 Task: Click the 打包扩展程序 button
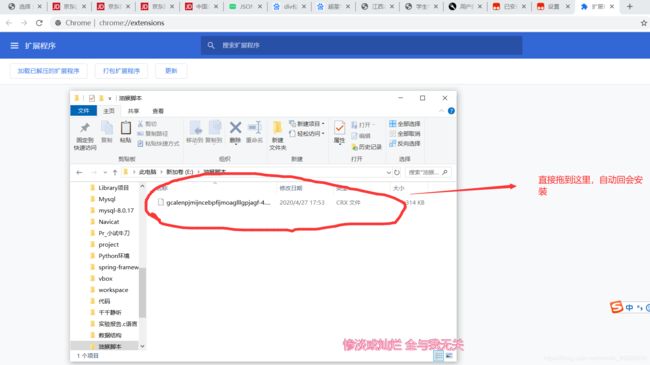point(121,71)
